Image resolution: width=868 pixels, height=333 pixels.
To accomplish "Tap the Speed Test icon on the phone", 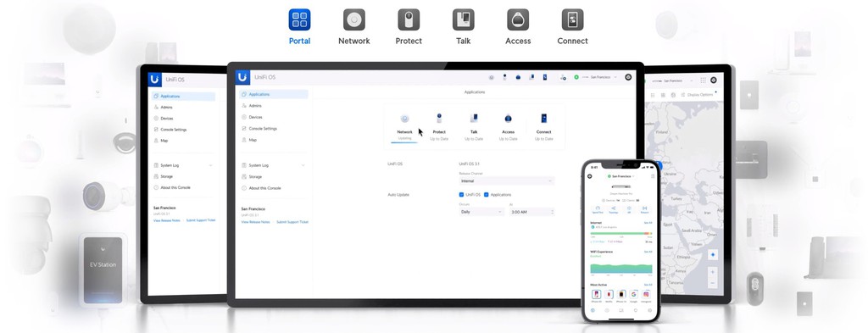I will [598, 209].
